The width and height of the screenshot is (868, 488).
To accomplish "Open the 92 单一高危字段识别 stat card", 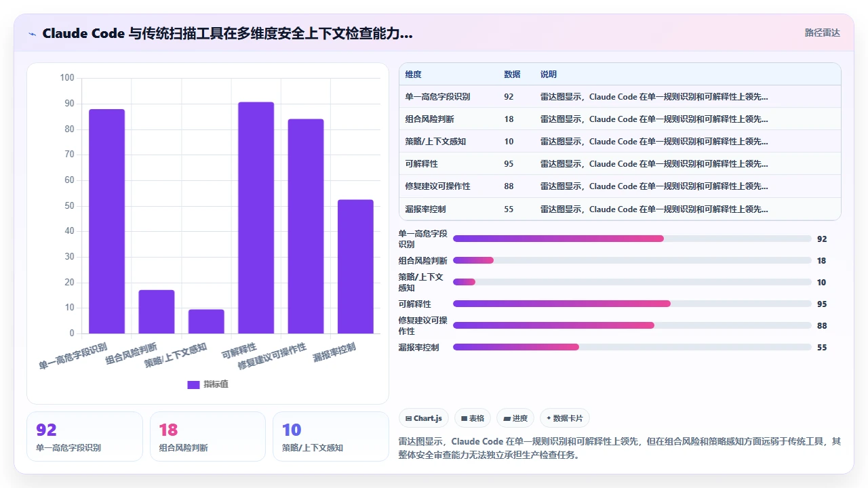I will (85, 436).
